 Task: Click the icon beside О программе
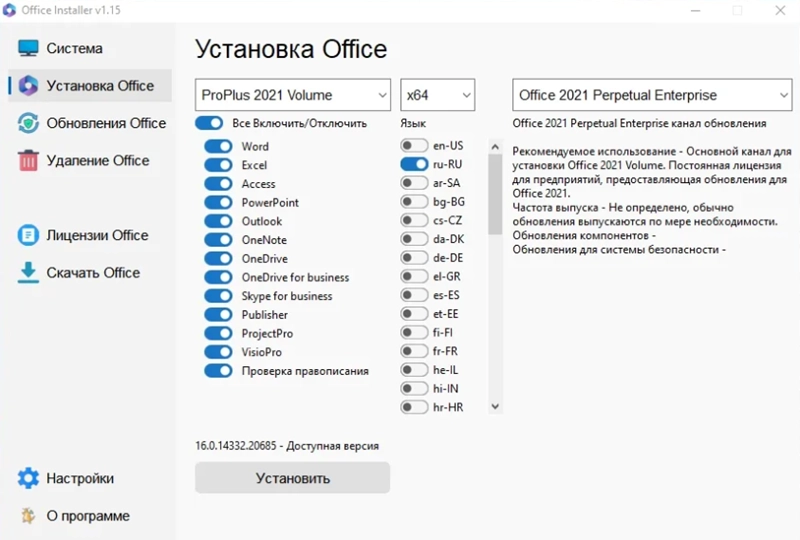[28, 516]
